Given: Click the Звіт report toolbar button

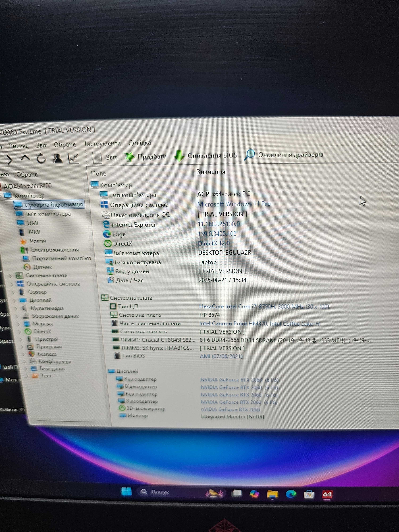Looking at the screenshot, I should pos(105,157).
